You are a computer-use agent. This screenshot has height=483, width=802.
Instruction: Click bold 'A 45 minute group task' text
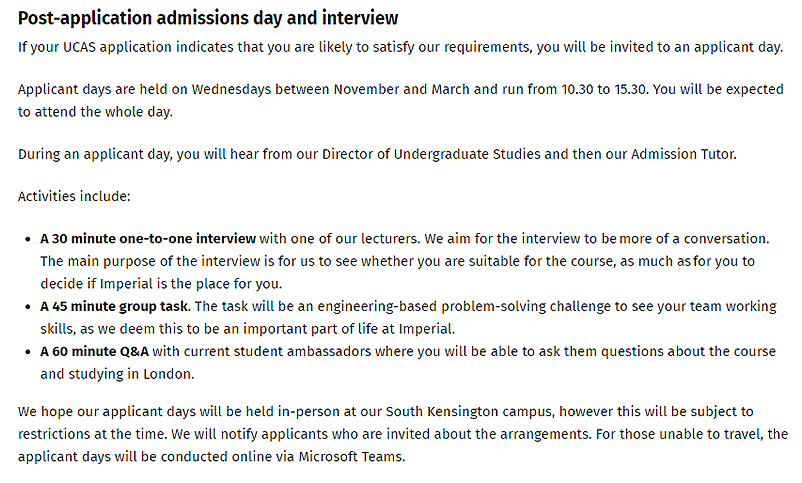115,304
